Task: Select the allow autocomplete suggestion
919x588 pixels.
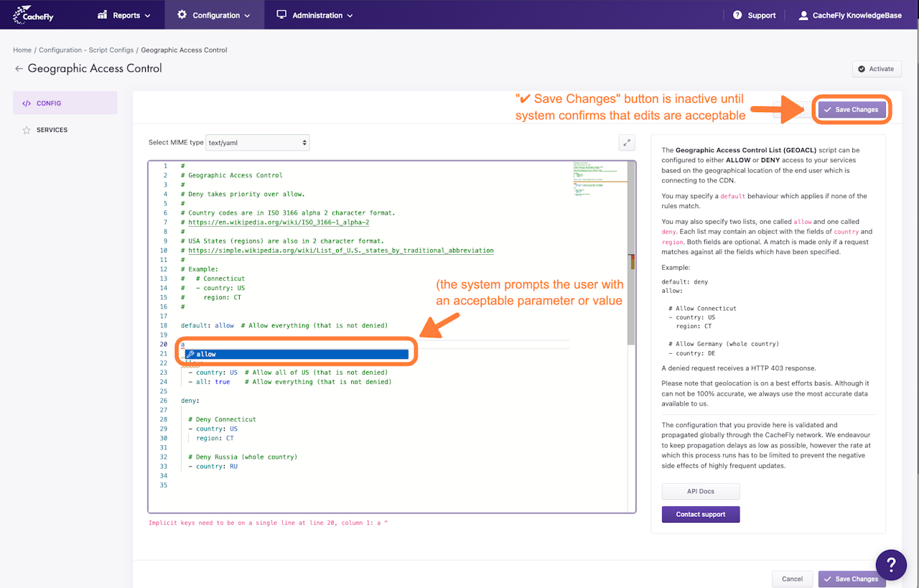Action: (296, 354)
